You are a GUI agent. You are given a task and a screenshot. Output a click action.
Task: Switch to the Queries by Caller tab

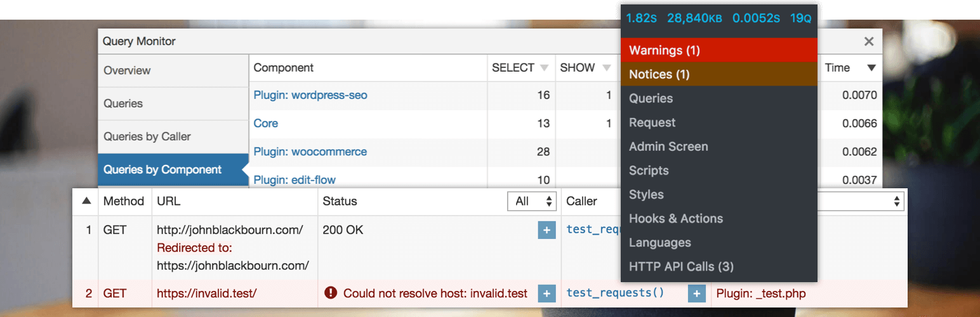(x=147, y=137)
